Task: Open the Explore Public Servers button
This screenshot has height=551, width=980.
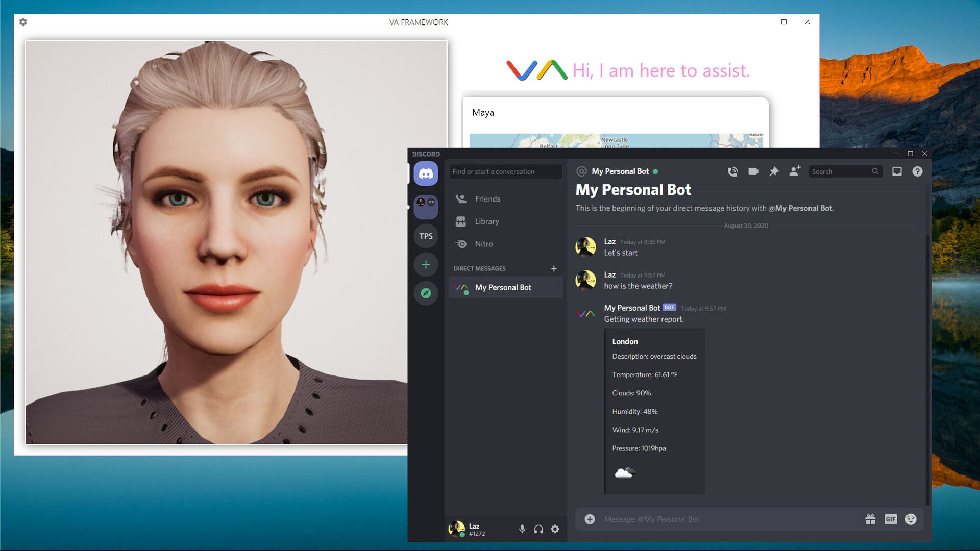Action: pos(426,293)
